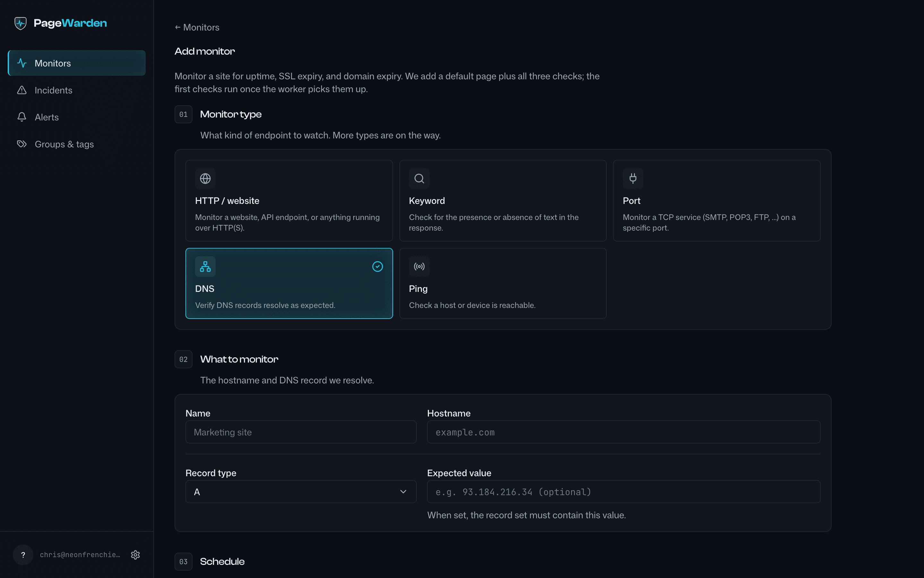Open the help question mark button

[23, 555]
